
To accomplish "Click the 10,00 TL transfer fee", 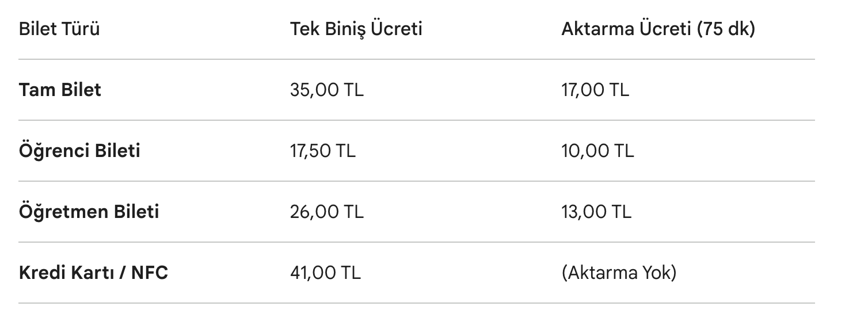I will pos(597,151).
